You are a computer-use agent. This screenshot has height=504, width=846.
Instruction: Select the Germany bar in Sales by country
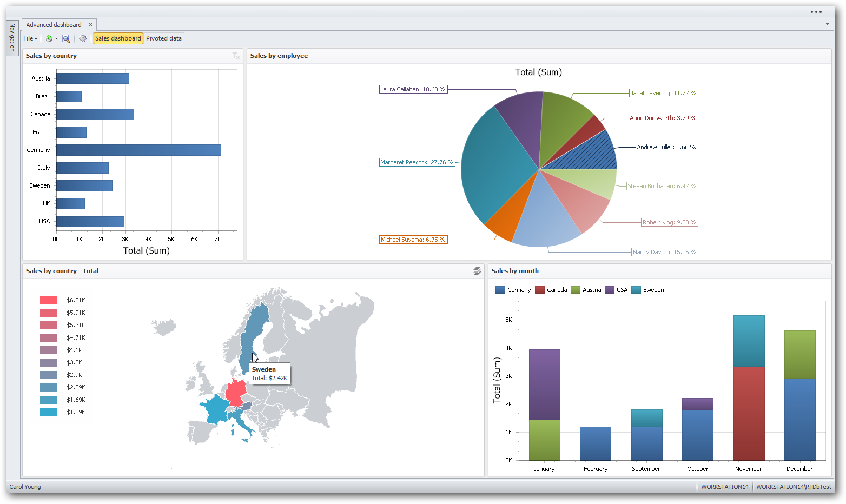coord(138,150)
